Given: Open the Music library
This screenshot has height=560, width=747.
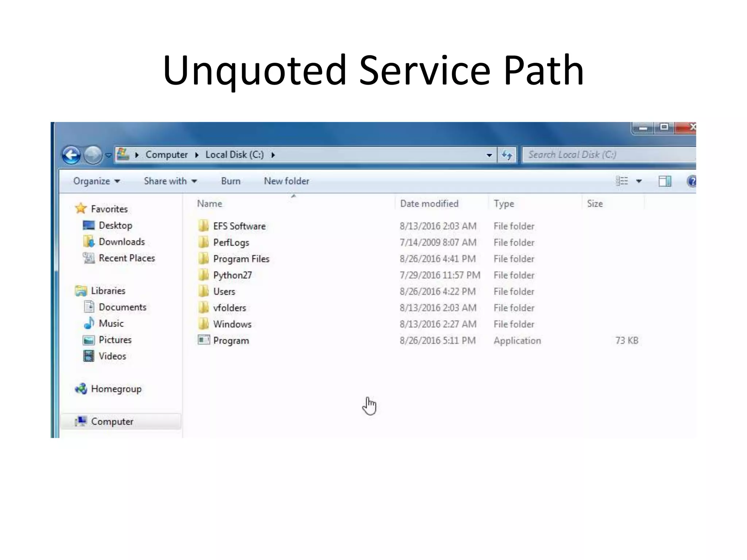Looking at the screenshot, I should pos(111,323).
